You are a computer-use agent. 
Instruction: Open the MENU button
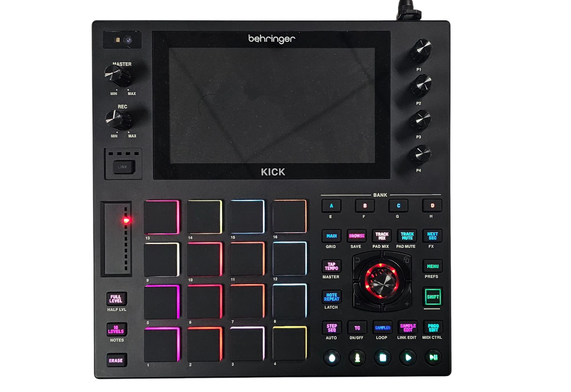point(433,266)
